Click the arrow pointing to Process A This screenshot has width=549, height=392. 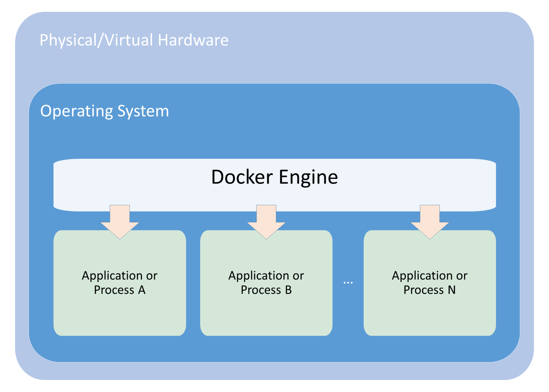click(120, 222)
